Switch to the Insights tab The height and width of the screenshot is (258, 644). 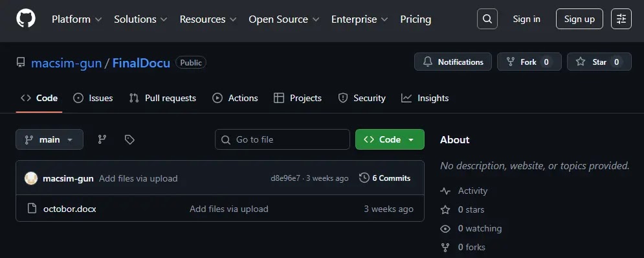click(x=425, y=98)
